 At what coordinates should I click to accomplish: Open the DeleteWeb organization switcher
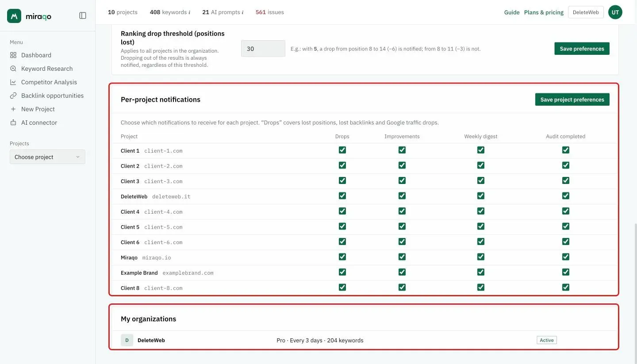(586, 12)
